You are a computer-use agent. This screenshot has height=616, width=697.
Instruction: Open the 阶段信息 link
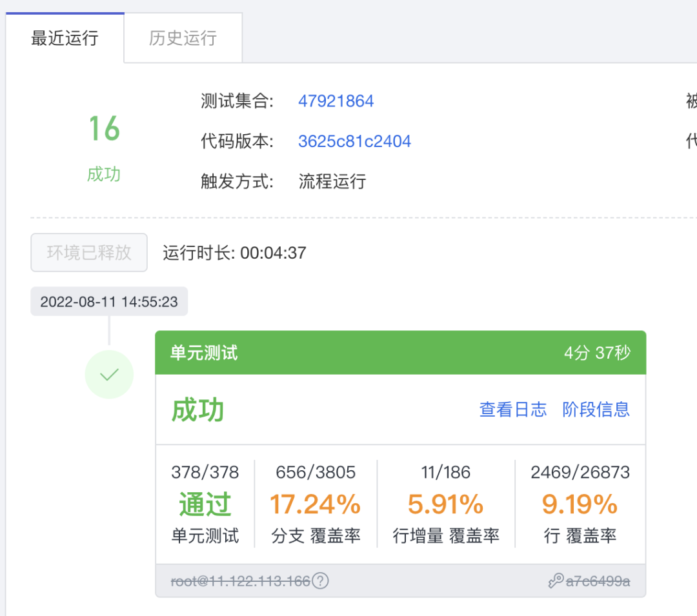click(x=596, y=410)
